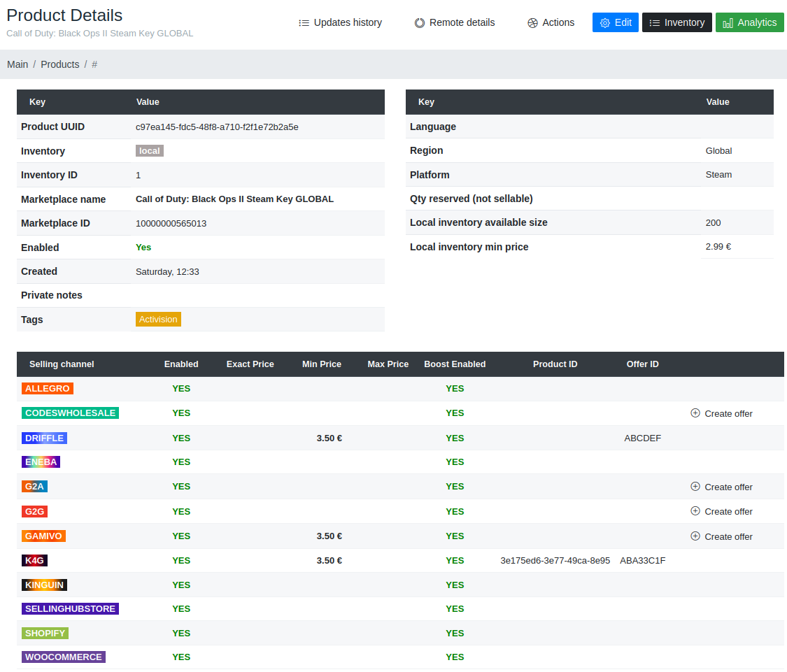Create offer for CODESWHOLESALE
The height and width of the screenshot is (672, 787).
(721, 413)
